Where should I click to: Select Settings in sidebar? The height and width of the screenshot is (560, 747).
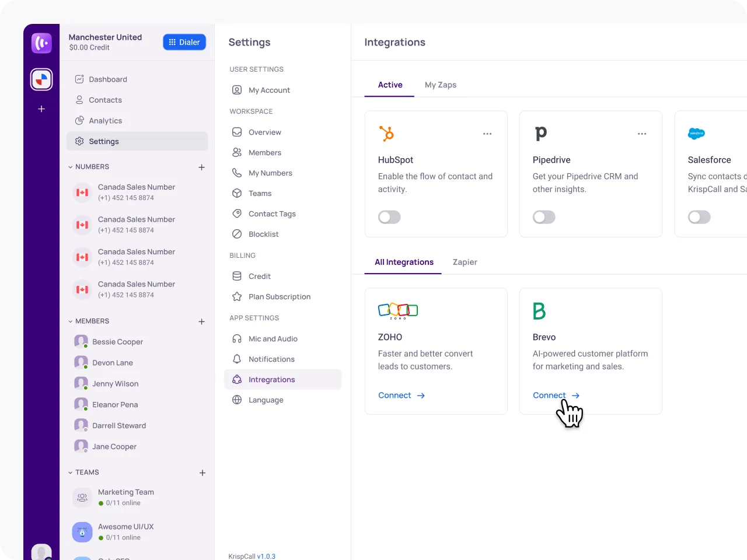pyautogui.click(x=137, y=141)
